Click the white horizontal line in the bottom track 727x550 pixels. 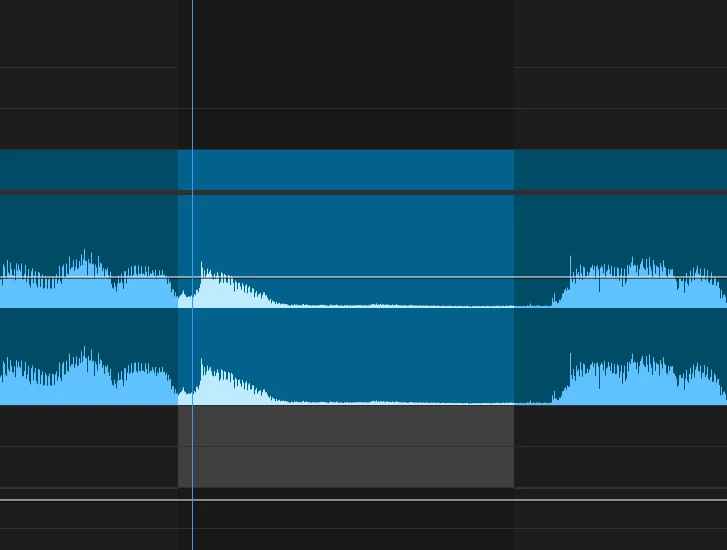point(364,500)
